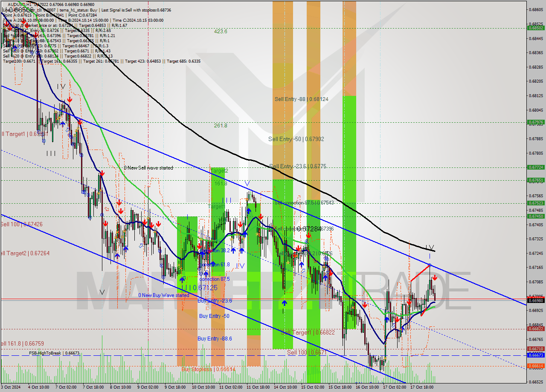Click the green 0.68502 price tag
This screenshot has height=392, width=546.
coord(536,28)
